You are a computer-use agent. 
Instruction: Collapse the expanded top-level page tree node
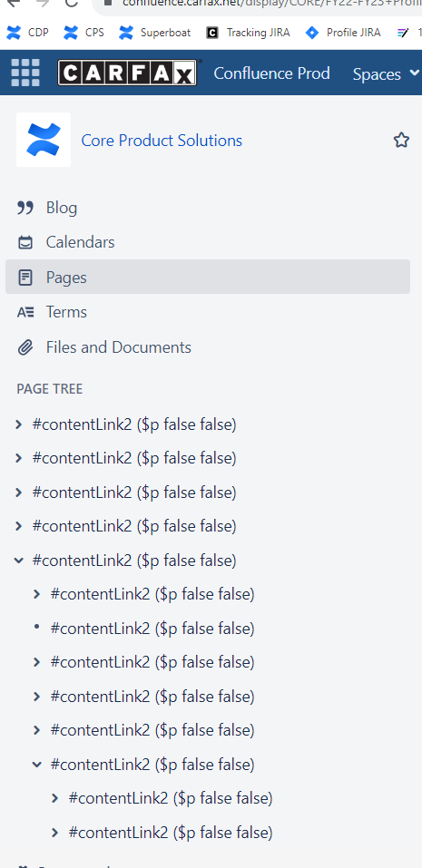click(19, 561)
